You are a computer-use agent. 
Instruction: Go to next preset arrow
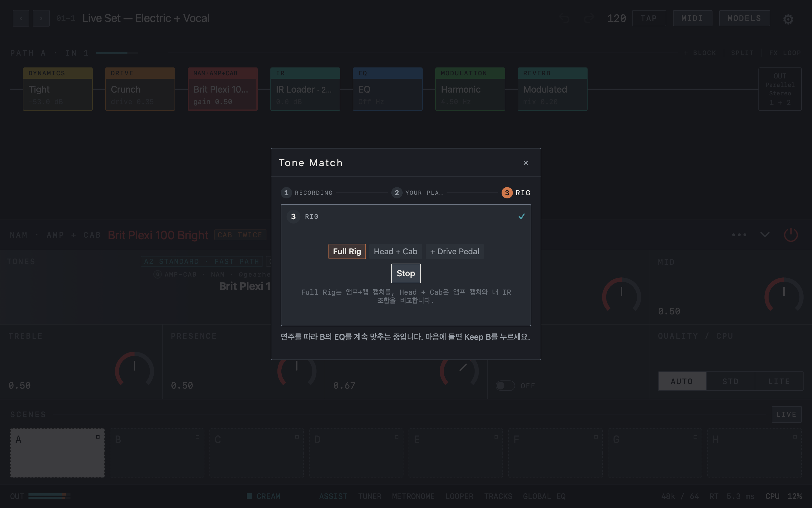(x=41, y=18)
